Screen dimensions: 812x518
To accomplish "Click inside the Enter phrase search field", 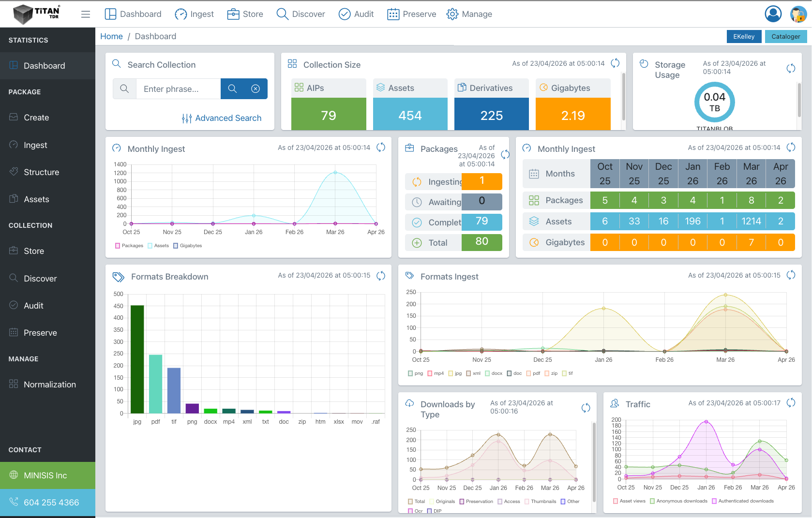I will pyautogui.click(x=178, y=89).
